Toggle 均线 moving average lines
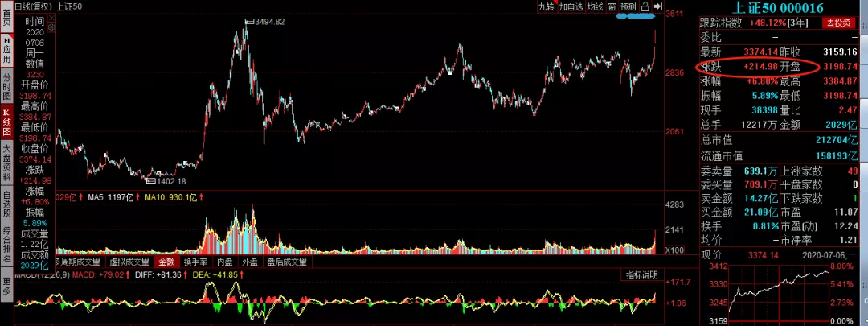868x326 pixels. pyautogui.click(x=595, y=6)
